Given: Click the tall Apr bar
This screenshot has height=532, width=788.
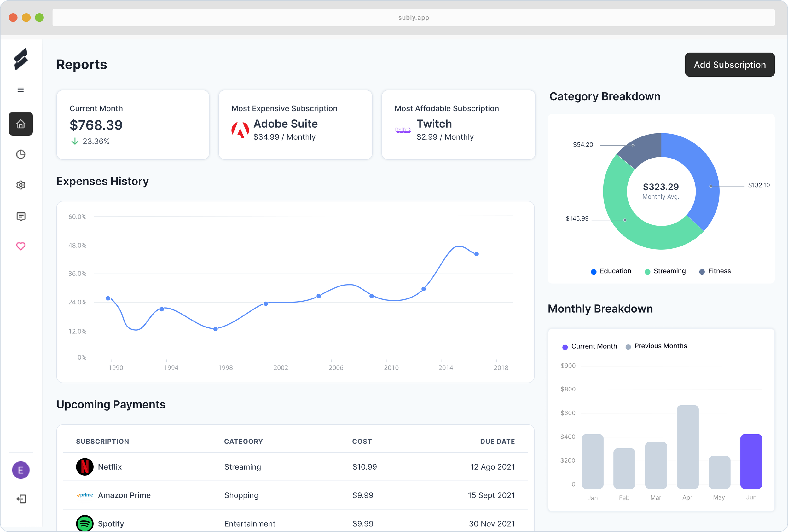Looking at the screenshot, I should pyautogui.click(x=687, y=447).
